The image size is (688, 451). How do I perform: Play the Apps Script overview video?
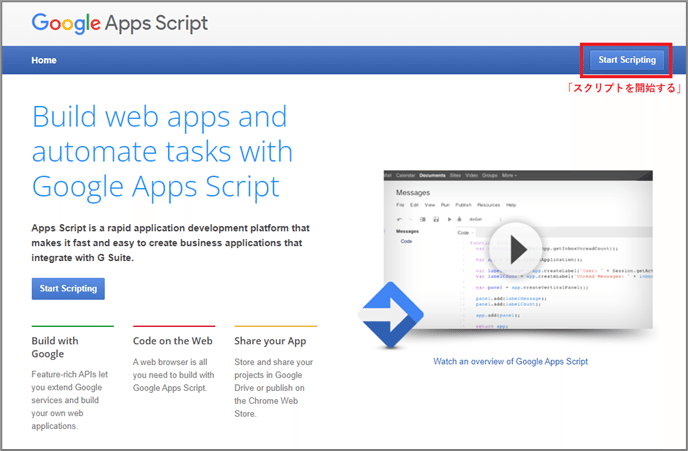click(516, 250)
